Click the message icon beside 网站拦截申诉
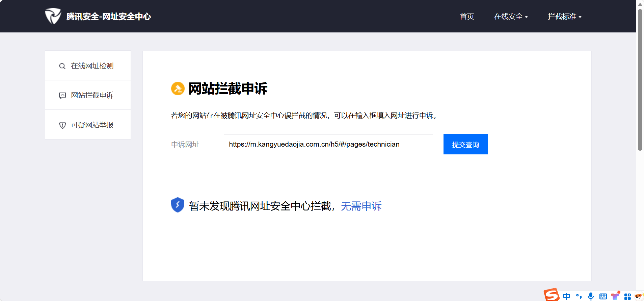This screenshot has height=301, width=644. click(x=62, y=96)
